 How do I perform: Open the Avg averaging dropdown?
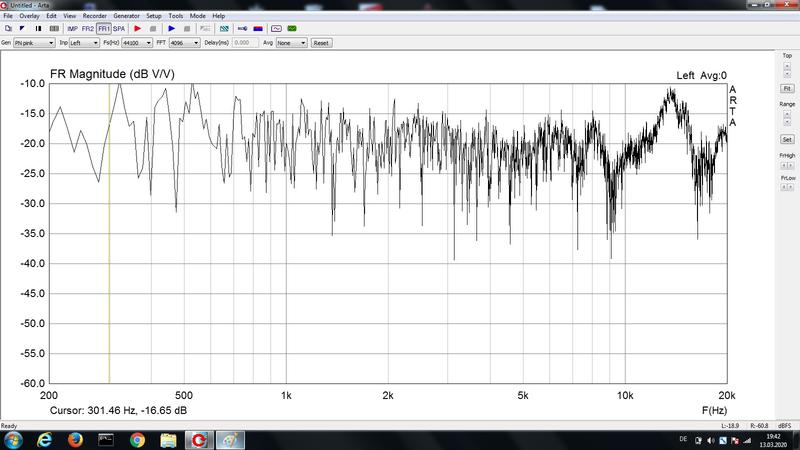click(x=291, y=43)
